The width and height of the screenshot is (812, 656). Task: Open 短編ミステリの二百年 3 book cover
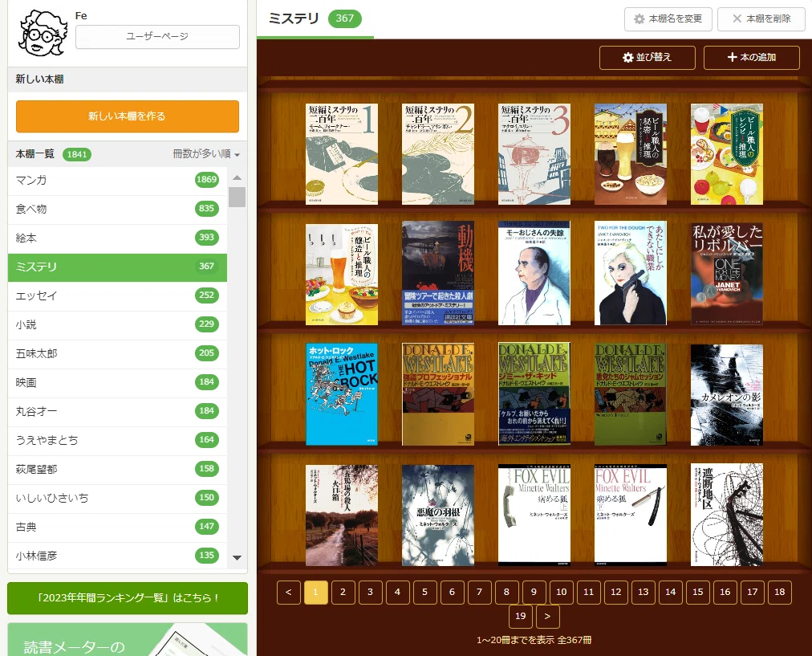point(534,154)
